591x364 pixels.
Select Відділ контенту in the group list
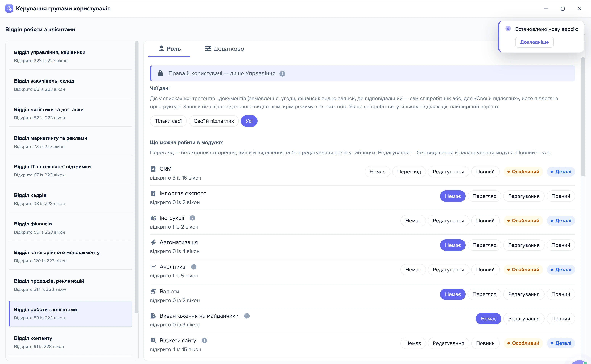click(70, 342)
